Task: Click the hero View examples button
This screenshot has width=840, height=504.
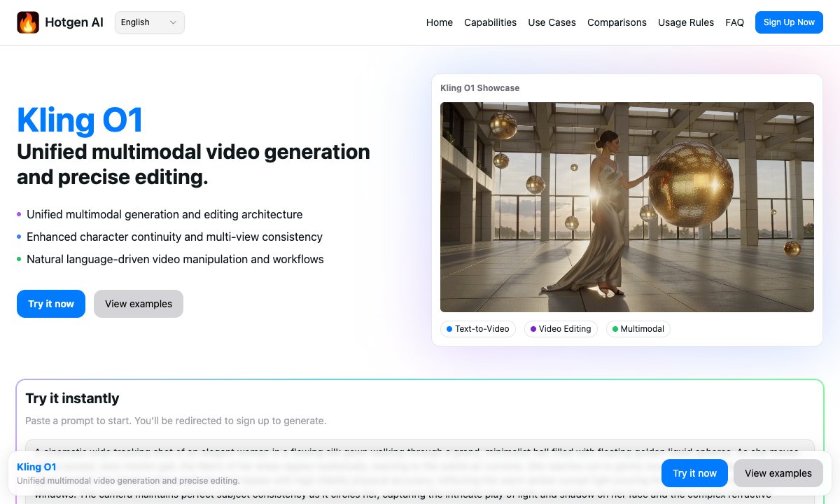Action: click(139, 304)
